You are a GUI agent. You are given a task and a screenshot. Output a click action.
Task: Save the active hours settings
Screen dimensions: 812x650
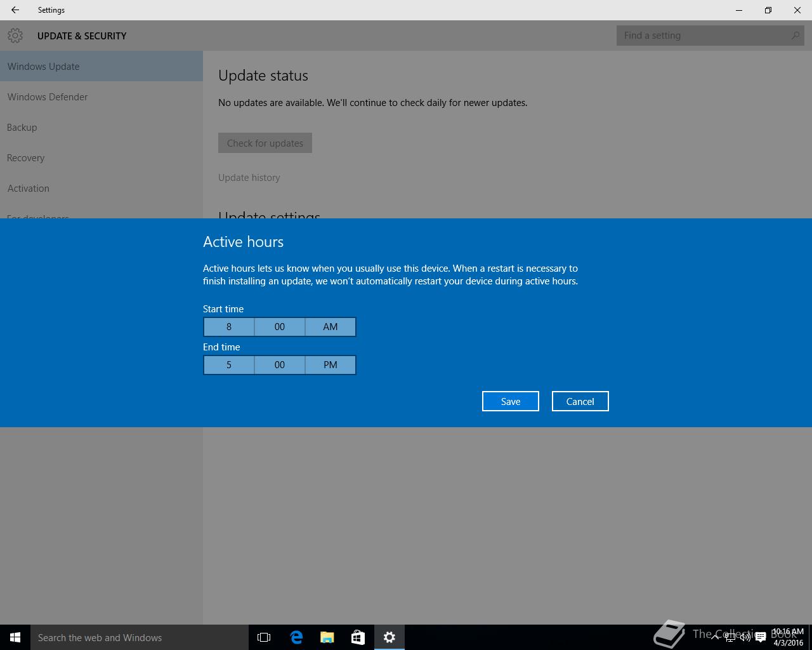pos(511,401)
